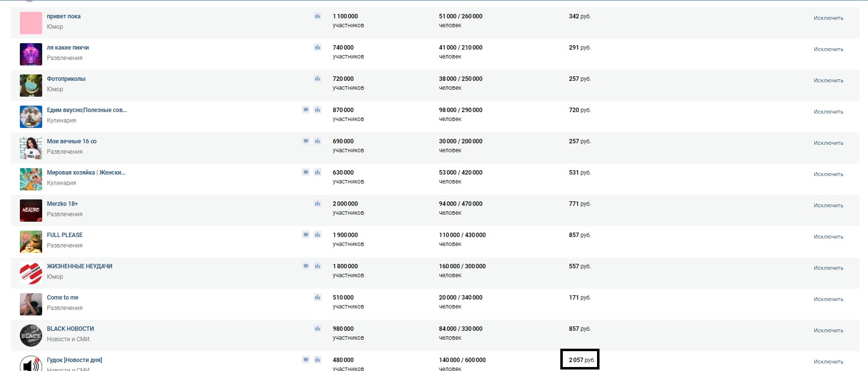Open statistics icon for ЖИЗНЕННЫЕ НЕУДАЧИ
The height and width of the screenshot is (371, 868).
pyautogui.click(x=318, y=266)
